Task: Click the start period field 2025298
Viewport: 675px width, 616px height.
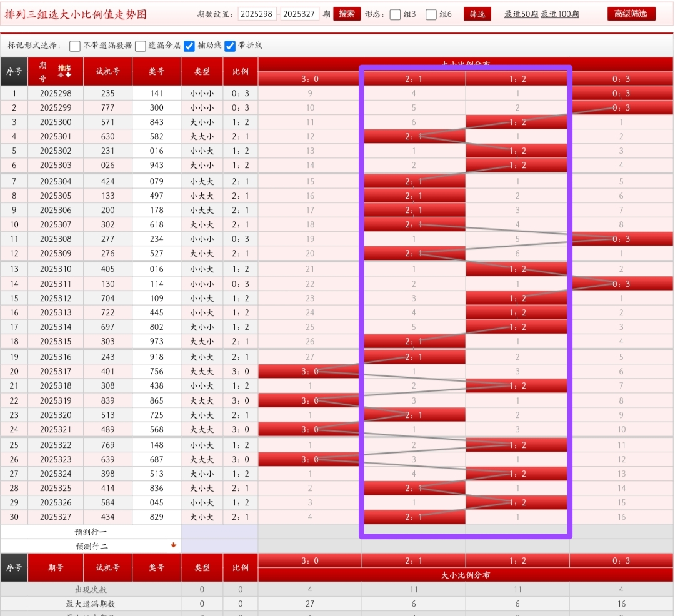Action: [257, 14]
